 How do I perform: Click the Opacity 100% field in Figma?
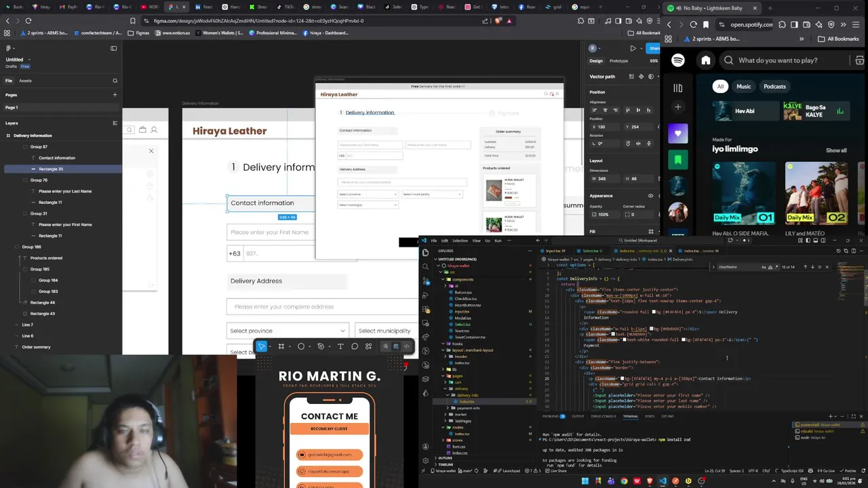(x=604, y=214)
